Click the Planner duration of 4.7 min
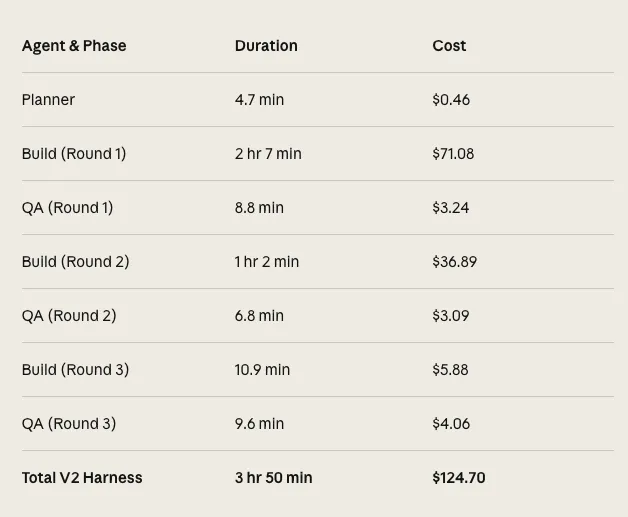 click(x=259, y=100)
